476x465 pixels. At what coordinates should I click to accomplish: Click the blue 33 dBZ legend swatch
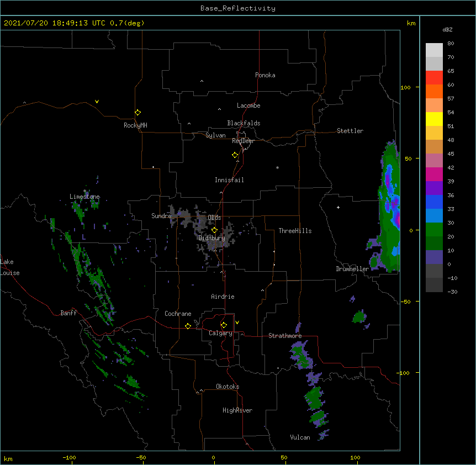434,202
